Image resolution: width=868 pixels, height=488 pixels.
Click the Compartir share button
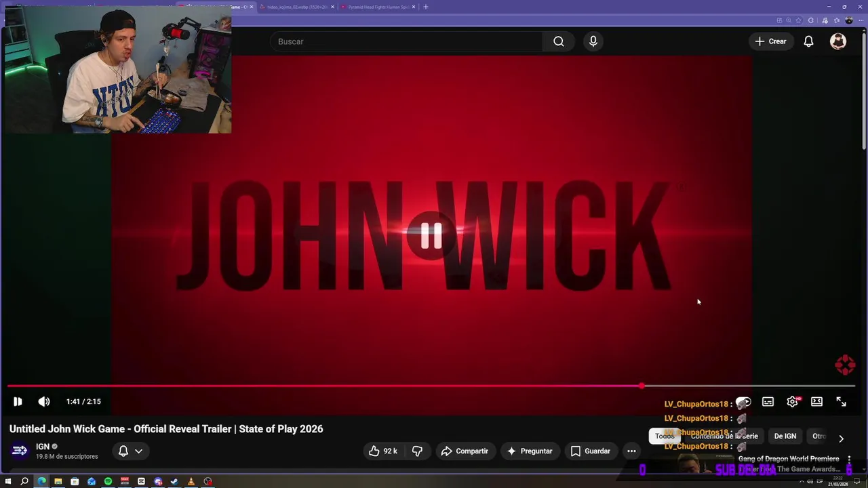[x=465, y=451]
